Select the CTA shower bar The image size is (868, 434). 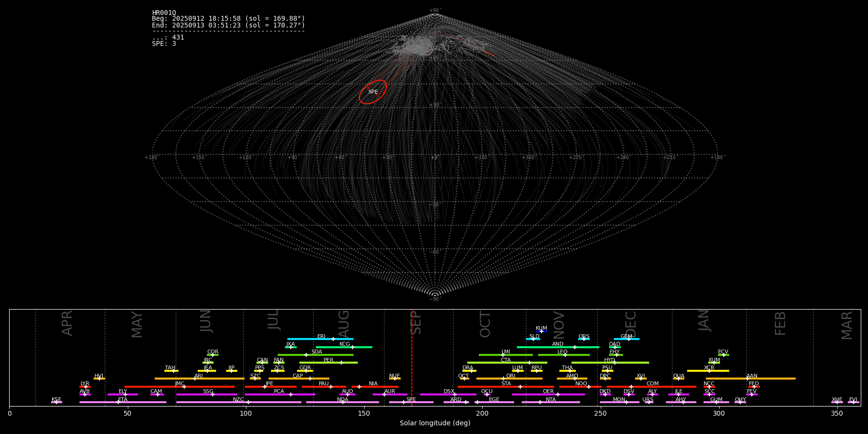507,363
